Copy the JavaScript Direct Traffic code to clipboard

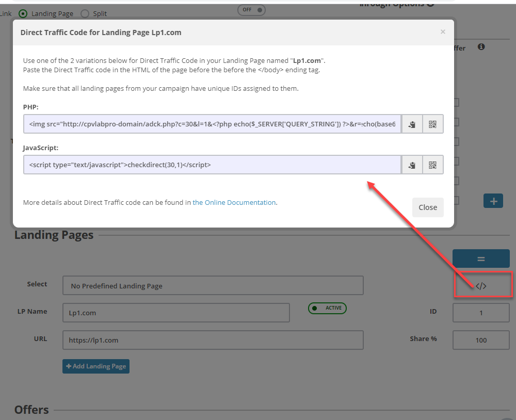[x=411, y=165]
